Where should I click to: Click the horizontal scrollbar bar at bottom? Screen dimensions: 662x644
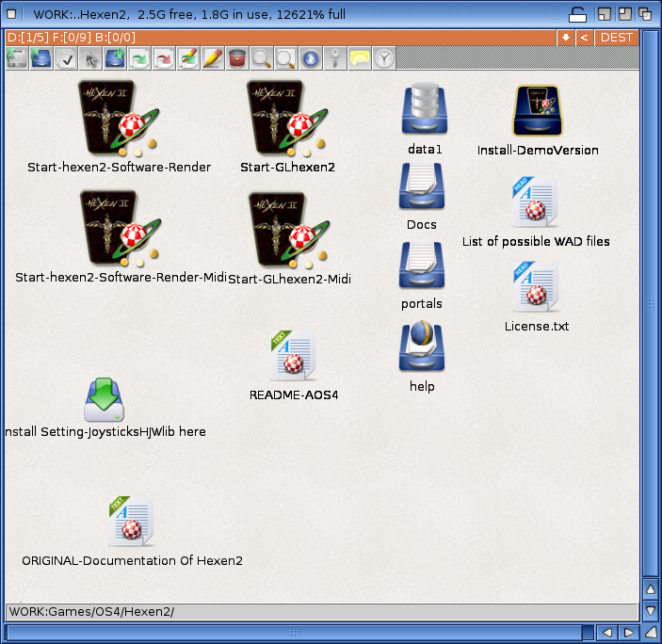[295, 633]
